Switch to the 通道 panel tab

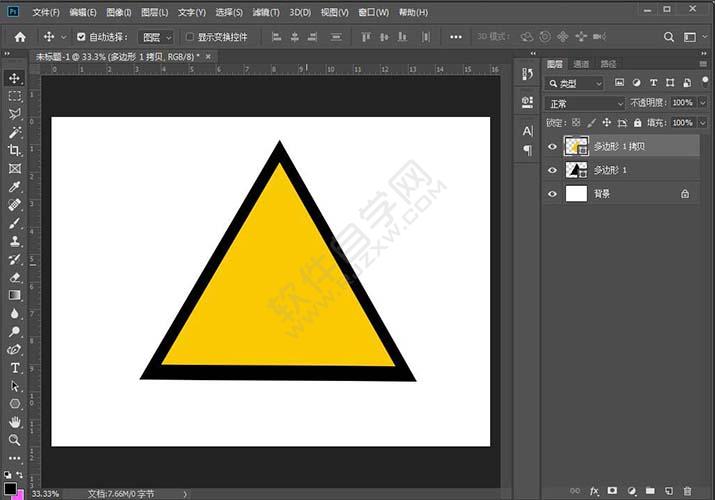click(581, 64)
